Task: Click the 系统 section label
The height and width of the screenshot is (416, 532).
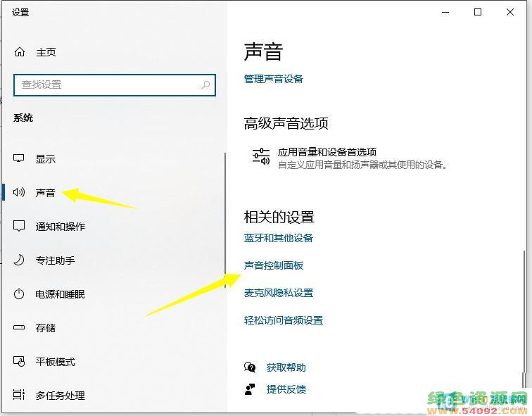Action: (23, 118)
